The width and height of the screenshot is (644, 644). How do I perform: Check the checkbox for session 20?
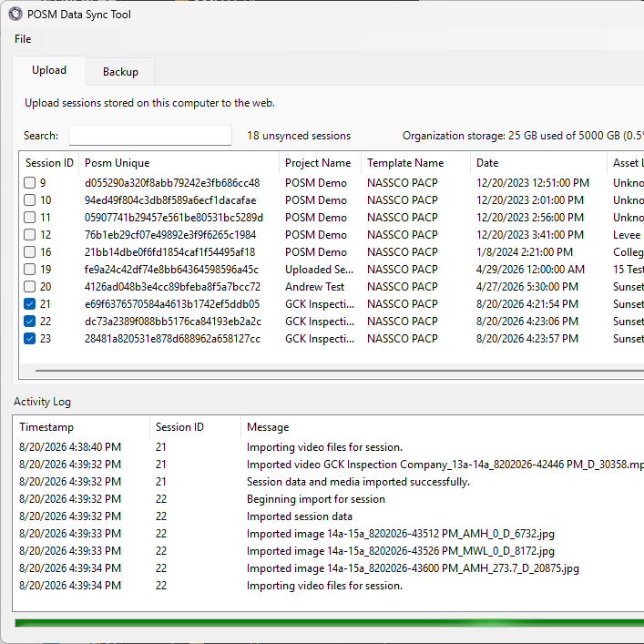click(x=29, y=287)
